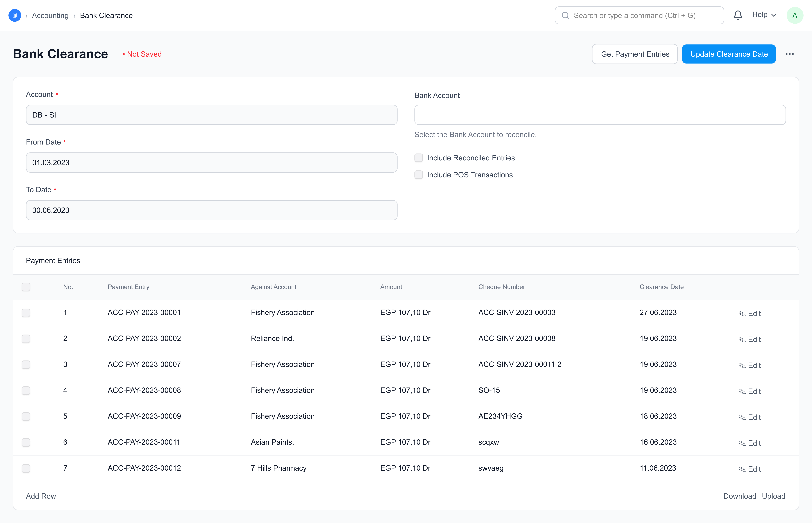Screen dimensions: 812x523
Task: Enable Include Reconciled Entries checkbox
Action: (x=419, y=158)
